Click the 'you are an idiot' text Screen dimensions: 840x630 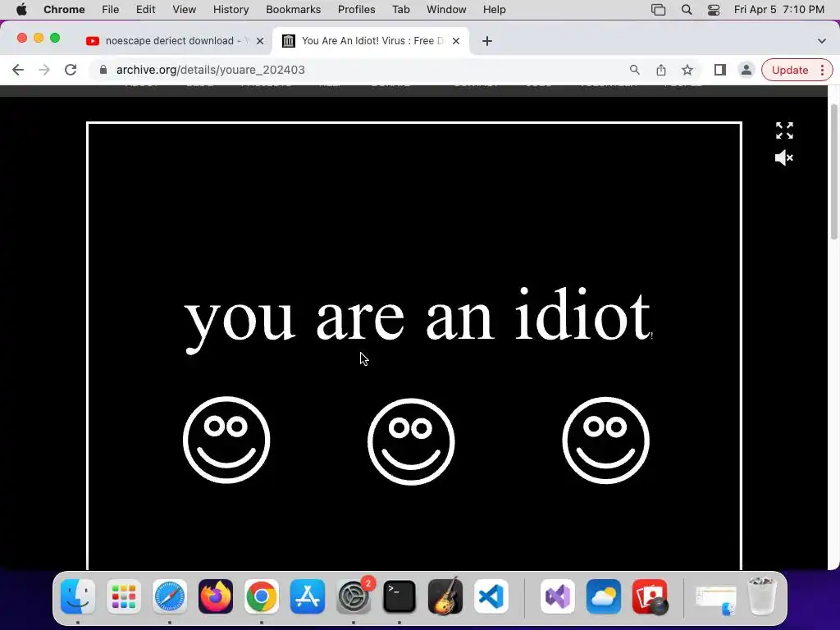tap(418, 320)
